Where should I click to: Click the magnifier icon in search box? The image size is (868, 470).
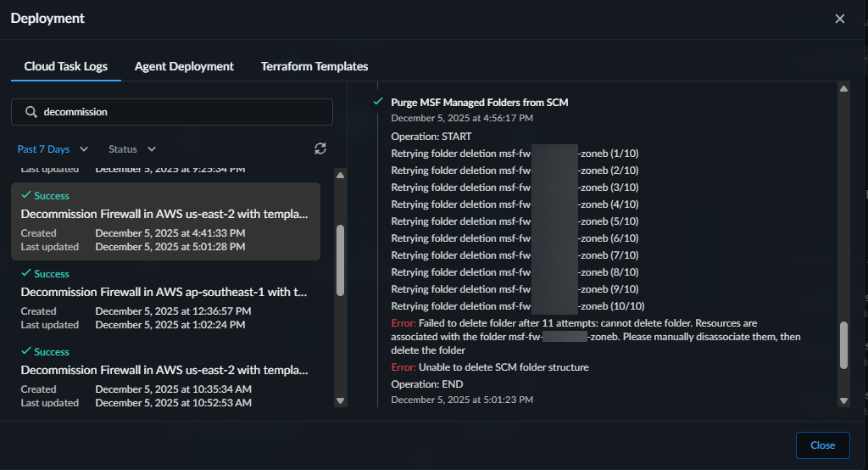pos(31,112)
